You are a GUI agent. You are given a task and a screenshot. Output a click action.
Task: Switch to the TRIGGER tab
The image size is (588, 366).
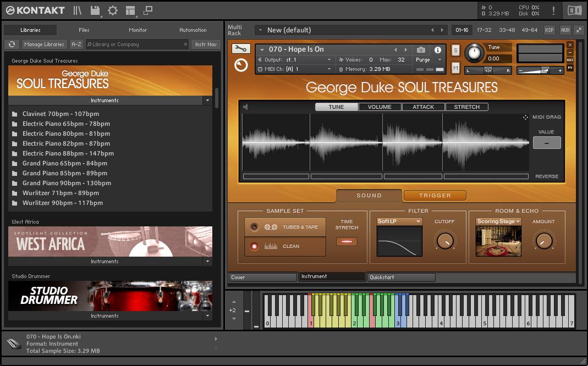coord(435,195)
